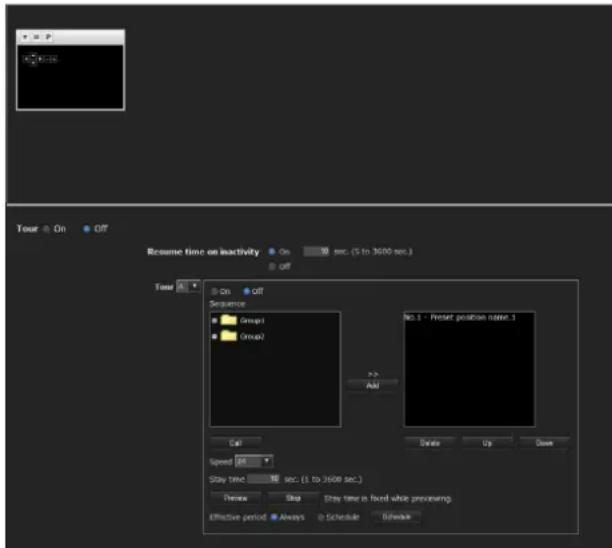Click the square icon in preview toolbar

point(36,37)
